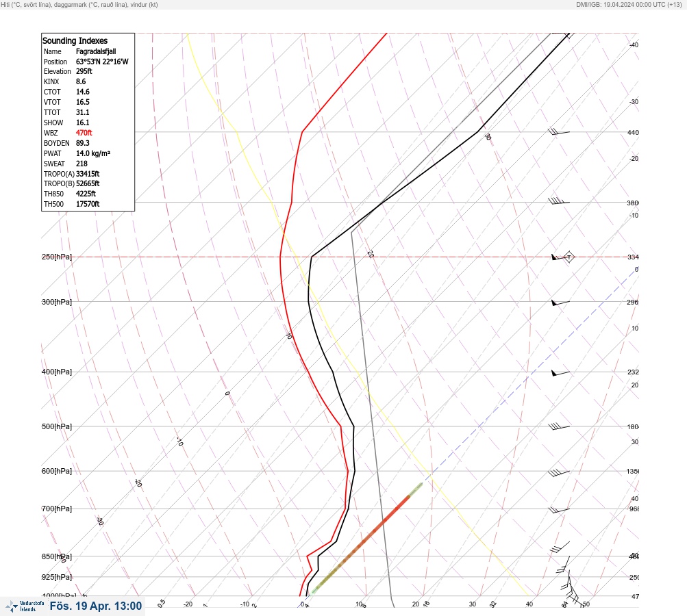
Task: Click the TROPO(B) value '52665ft'
Action: pos(88,183)
